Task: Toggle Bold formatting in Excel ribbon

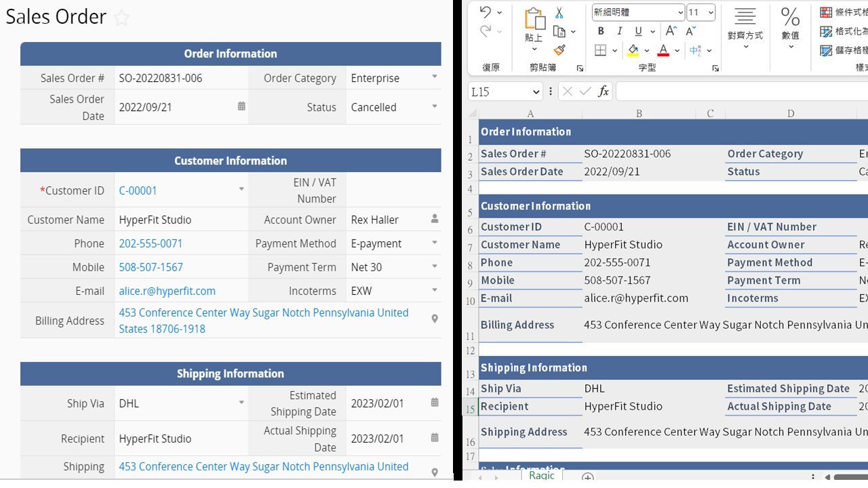Action: [x=601, y=31]
